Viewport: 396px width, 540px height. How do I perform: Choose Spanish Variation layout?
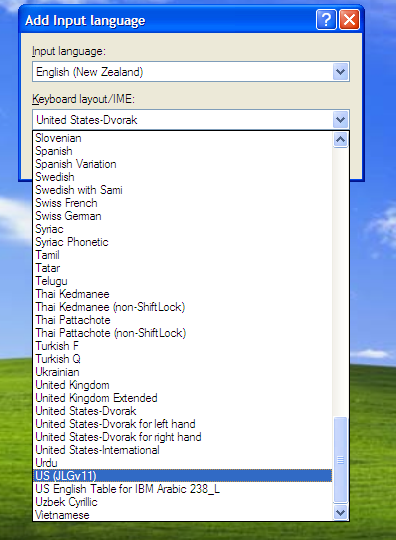pyautogui.click(x=183, y=164)
